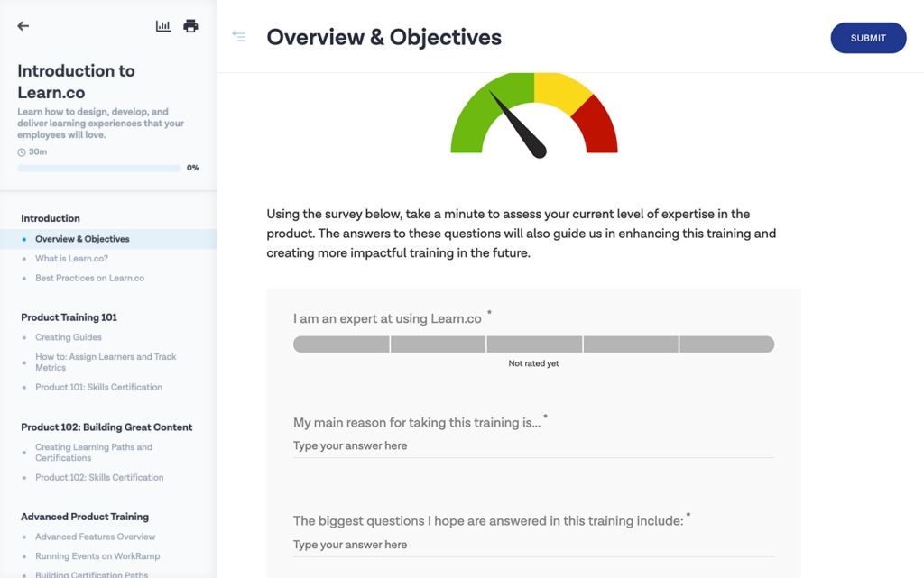Image resolution: width=924 pixels, height=578 pixels.
Task: Focus the main reason for training answer field
Action: click(x=533, y=446)
